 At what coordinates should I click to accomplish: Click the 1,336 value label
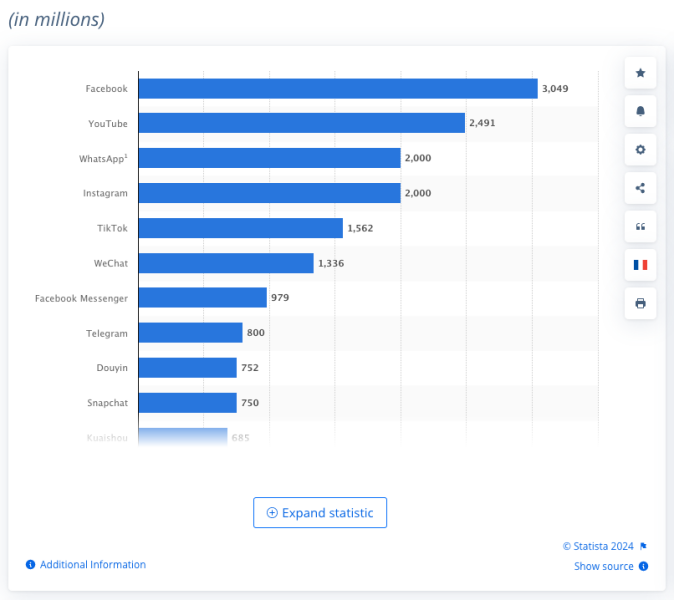pyautogui.click(x=331, y=263)
